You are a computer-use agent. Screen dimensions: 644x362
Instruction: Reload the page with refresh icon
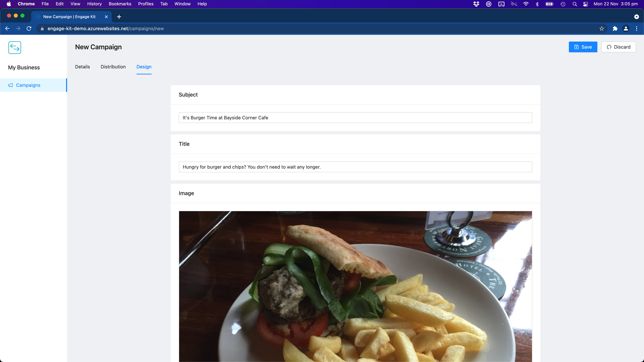pyautogui.click(x=29, y=28)
